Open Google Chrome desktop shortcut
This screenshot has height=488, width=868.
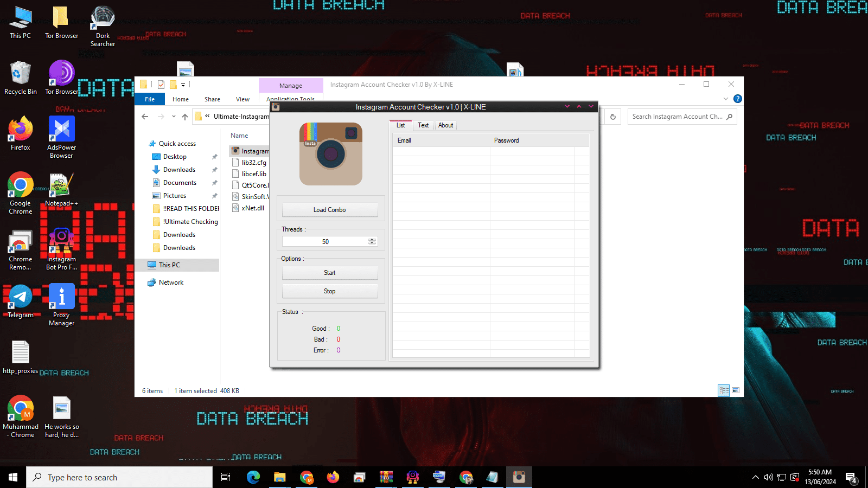coord(21,193)
